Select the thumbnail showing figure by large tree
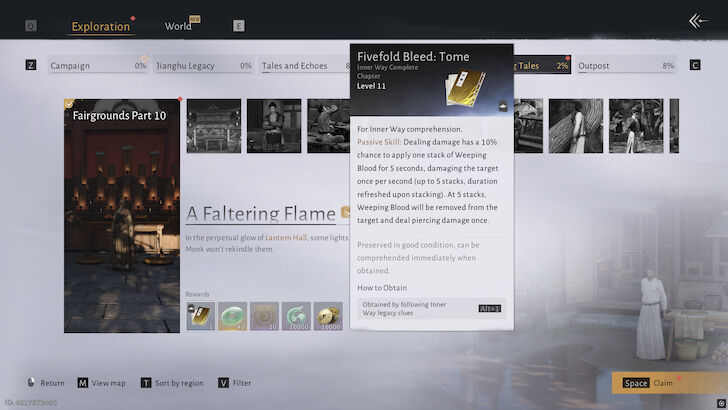Screen dimensions: 728x410 coord(576,126)
